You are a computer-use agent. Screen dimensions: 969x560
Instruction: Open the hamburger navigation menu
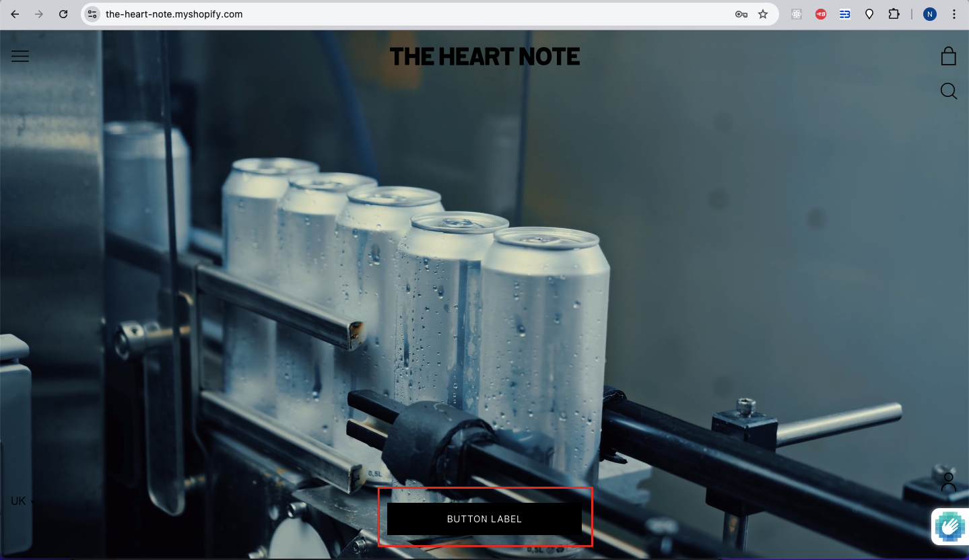[20, 57]
